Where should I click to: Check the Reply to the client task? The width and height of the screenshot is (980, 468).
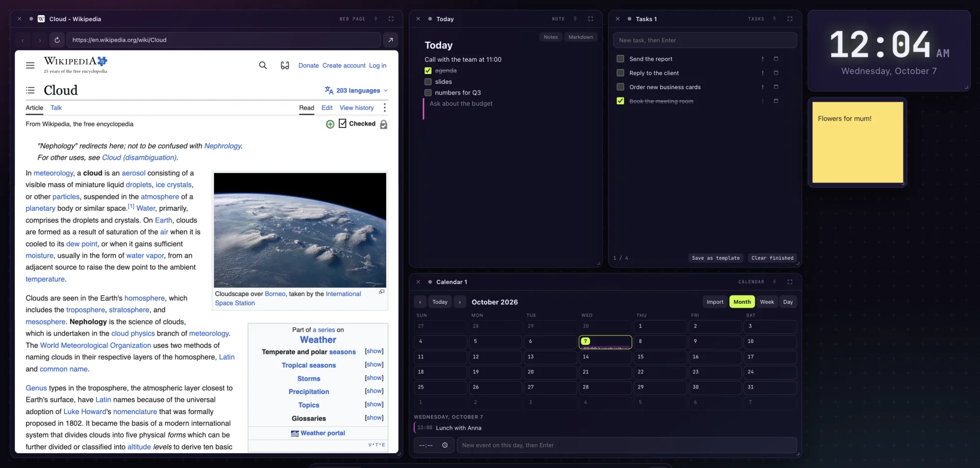(x=620, y=73)
